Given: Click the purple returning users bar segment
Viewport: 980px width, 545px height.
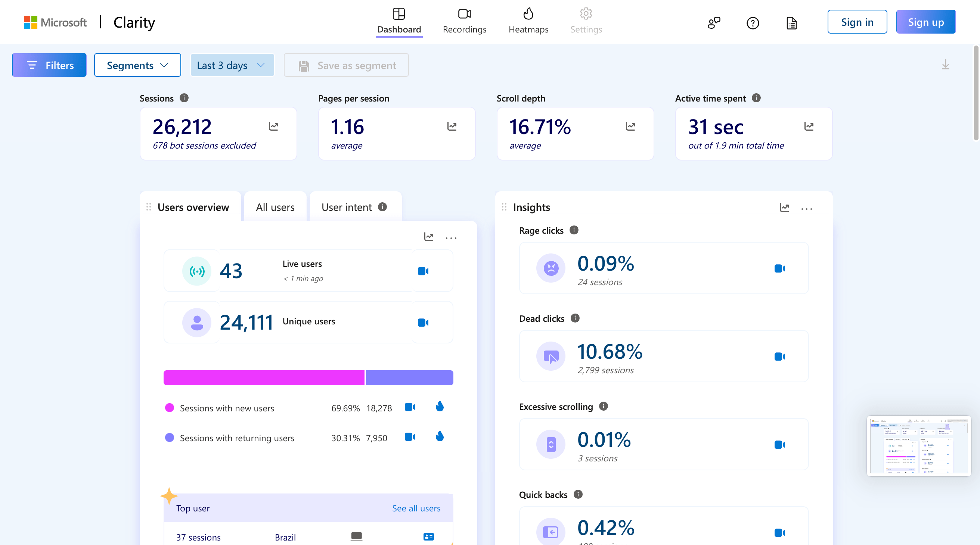Looking at the screenshot, I should (x=409, y=378).
